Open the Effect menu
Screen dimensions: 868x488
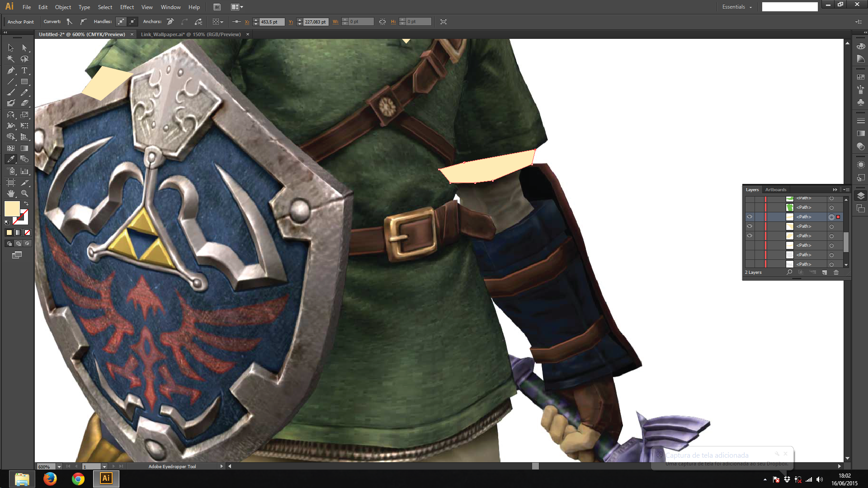127,7
